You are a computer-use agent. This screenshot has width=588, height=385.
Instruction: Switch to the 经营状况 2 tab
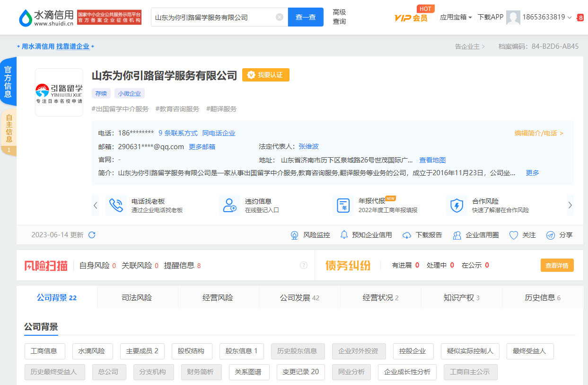tap(380, 298)
